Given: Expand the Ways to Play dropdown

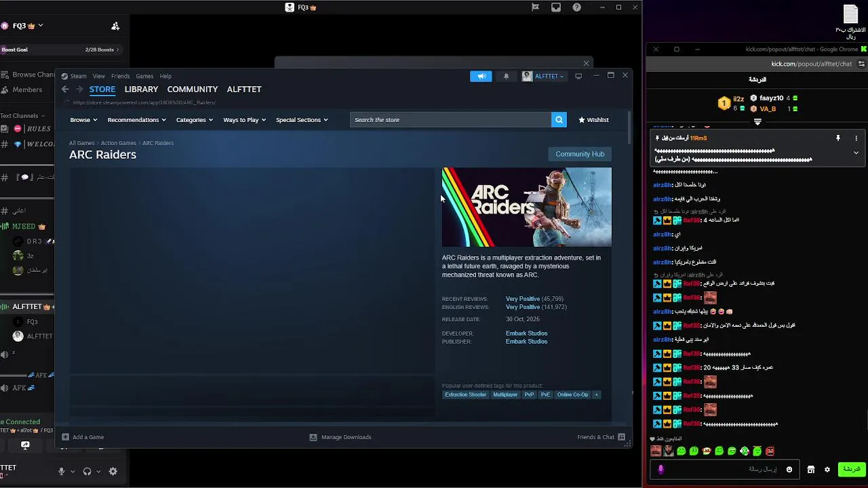Looking at the screenshot, I should (244, 120).
